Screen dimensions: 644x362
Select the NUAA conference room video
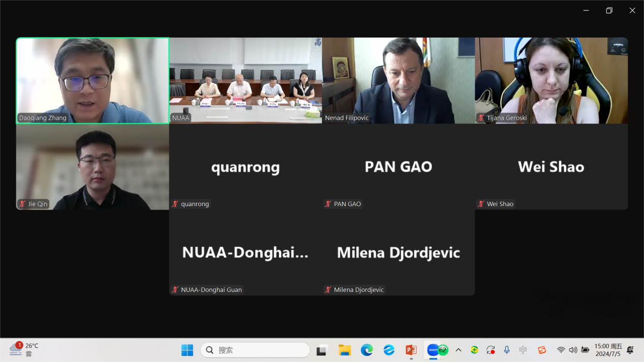pos(246,80)
